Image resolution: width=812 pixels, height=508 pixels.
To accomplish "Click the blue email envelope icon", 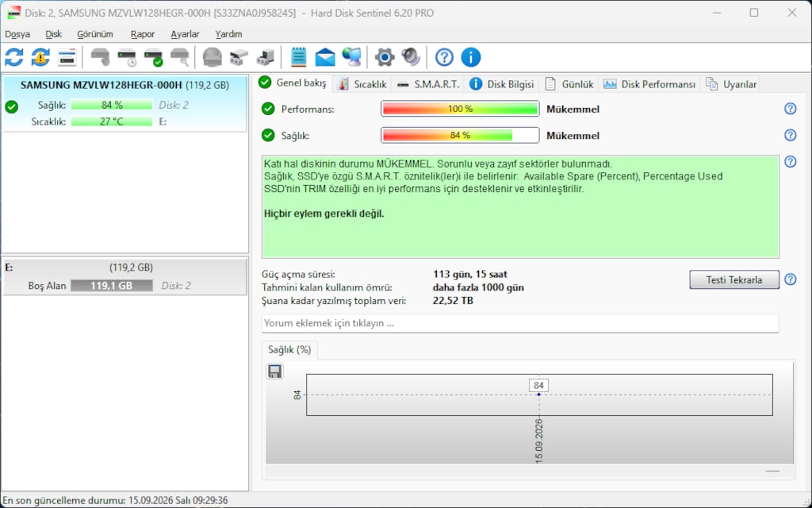I will [325, 57].
